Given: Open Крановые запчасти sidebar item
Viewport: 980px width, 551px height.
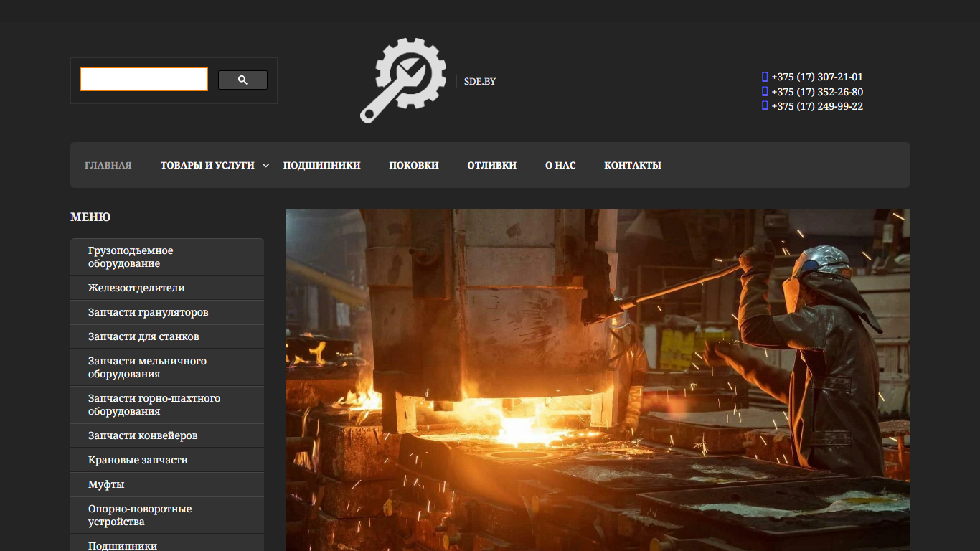Looking at the screenshot, I should click(167, 460).
